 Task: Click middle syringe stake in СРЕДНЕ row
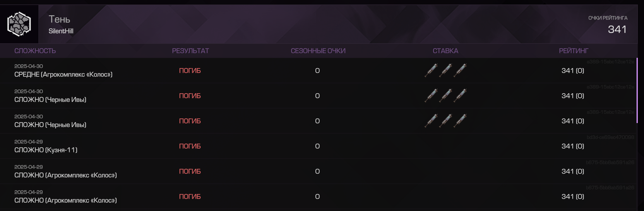point(445,71)
